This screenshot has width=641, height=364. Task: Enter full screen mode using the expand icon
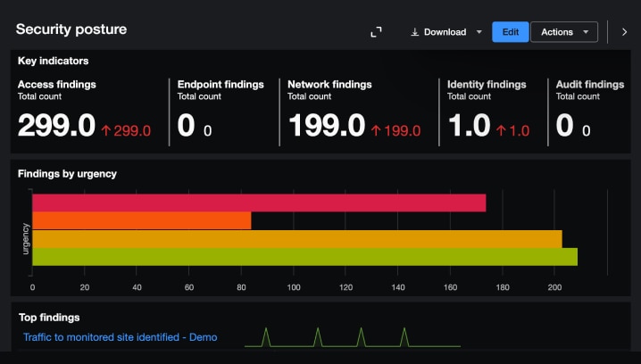pyautogui.click(x=377, y=32)
